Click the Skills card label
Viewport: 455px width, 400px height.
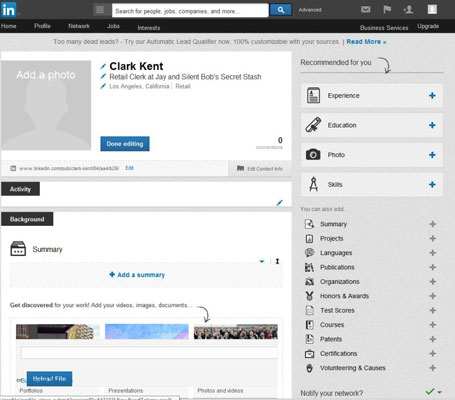pyautogui.click(x=335, y=185)
